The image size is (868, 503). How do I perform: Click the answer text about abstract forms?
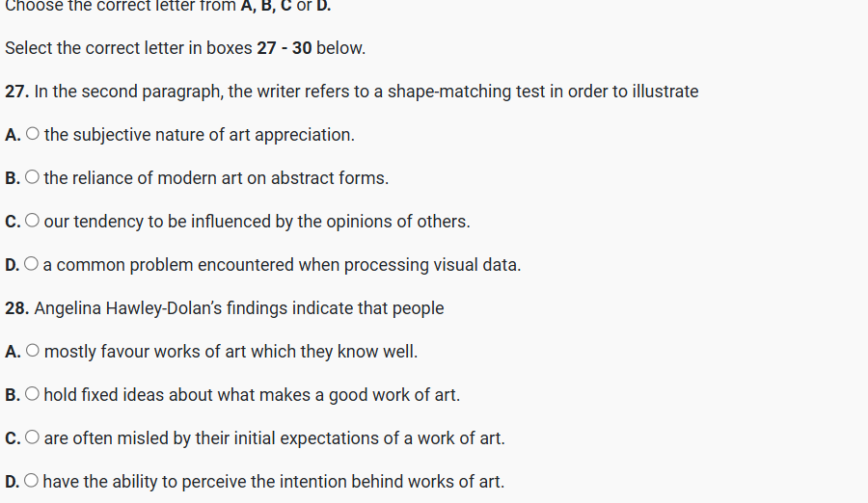216,178
